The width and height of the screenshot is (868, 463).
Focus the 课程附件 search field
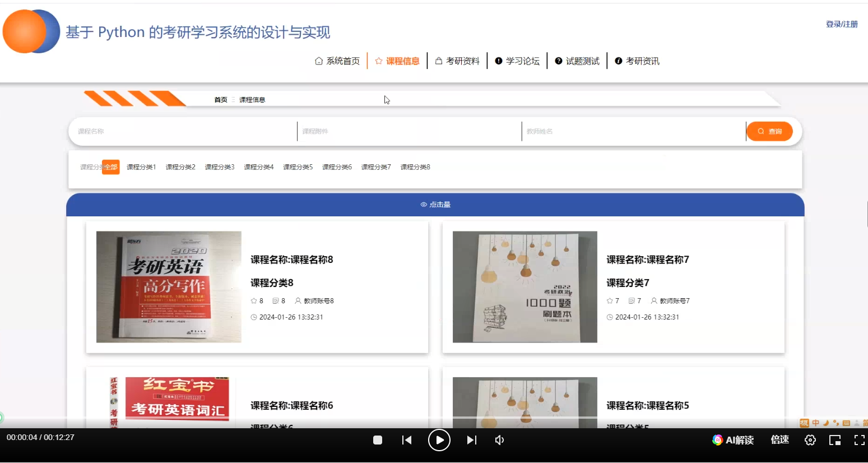[410, 131]
